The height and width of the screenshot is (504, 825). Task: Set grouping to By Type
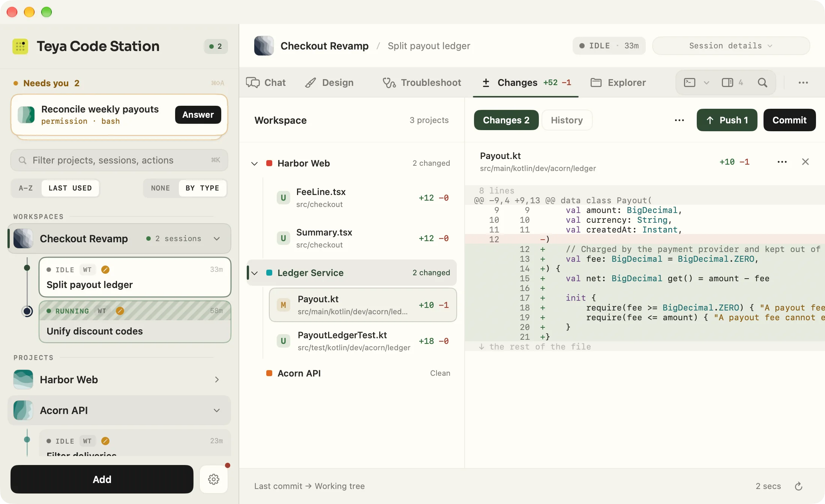click(x=202, y=188)
